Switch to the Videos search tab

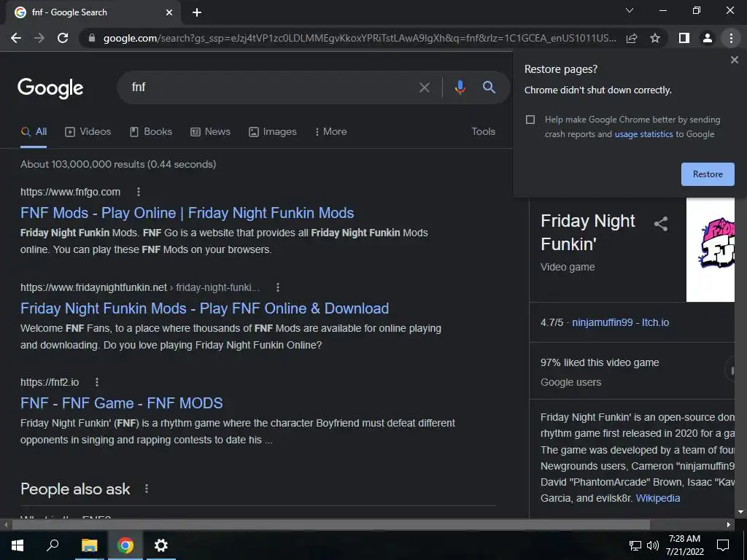[x=88, y=131]
